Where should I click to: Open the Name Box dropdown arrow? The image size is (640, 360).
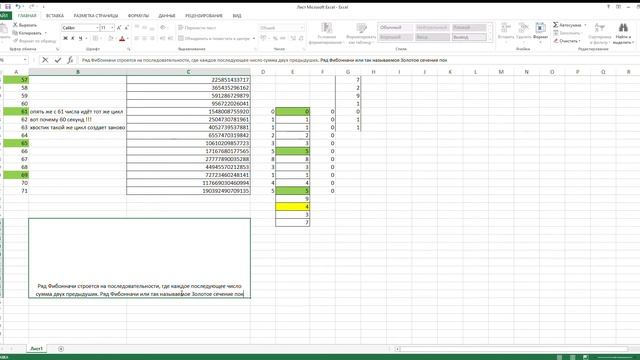(25, 60)
